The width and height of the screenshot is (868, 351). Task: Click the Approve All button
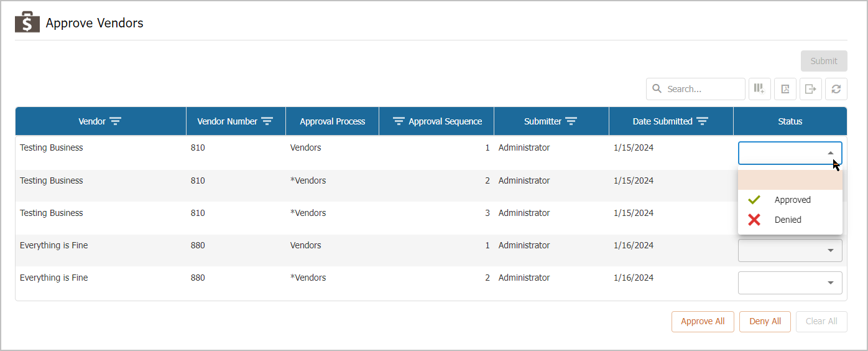coord(703,322)
